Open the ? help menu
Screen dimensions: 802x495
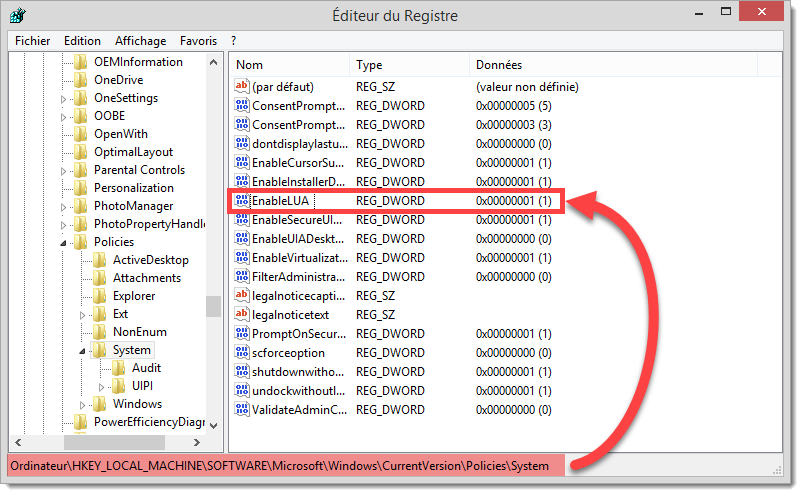[x=234, y=41]
